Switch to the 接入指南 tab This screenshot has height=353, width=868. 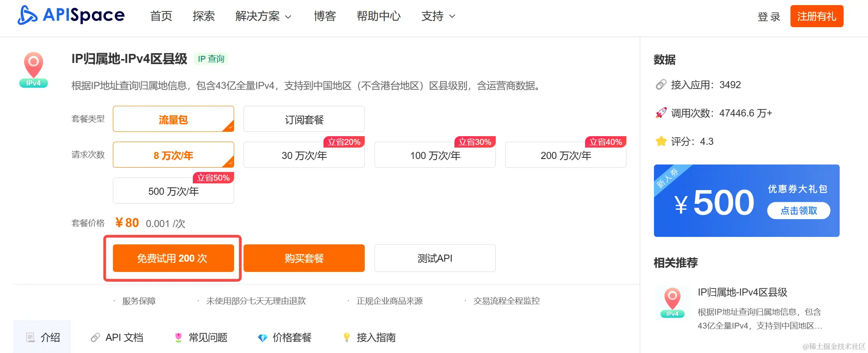(369, 337)
